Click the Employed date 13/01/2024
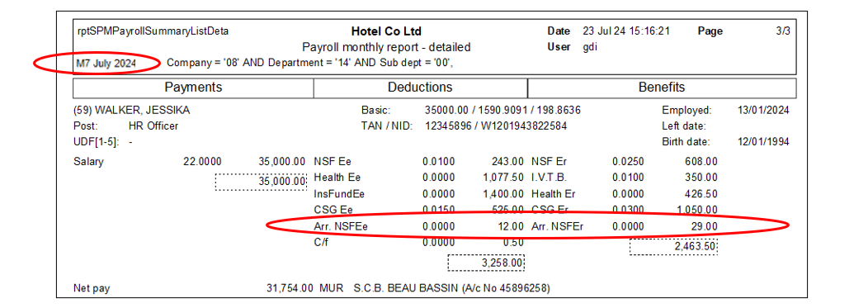 coord(764,111)
